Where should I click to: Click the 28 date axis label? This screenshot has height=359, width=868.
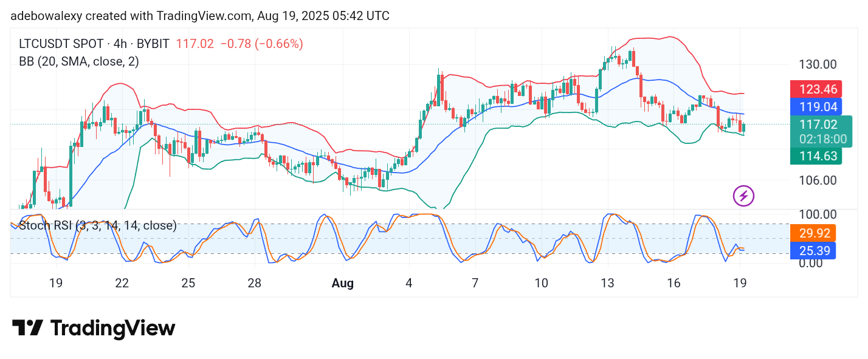coord(255,283)
